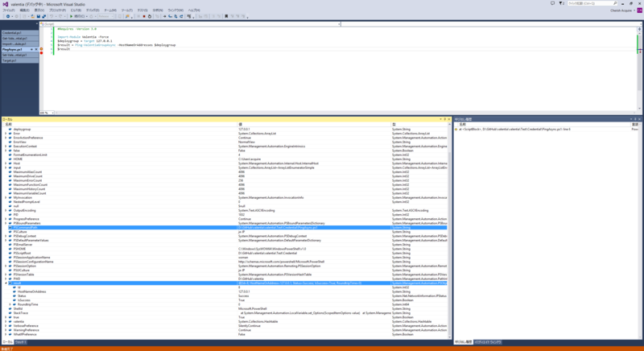Screen dimensions: 644x351
Task: Expand the Host variable node
Action: coord(6,163)
